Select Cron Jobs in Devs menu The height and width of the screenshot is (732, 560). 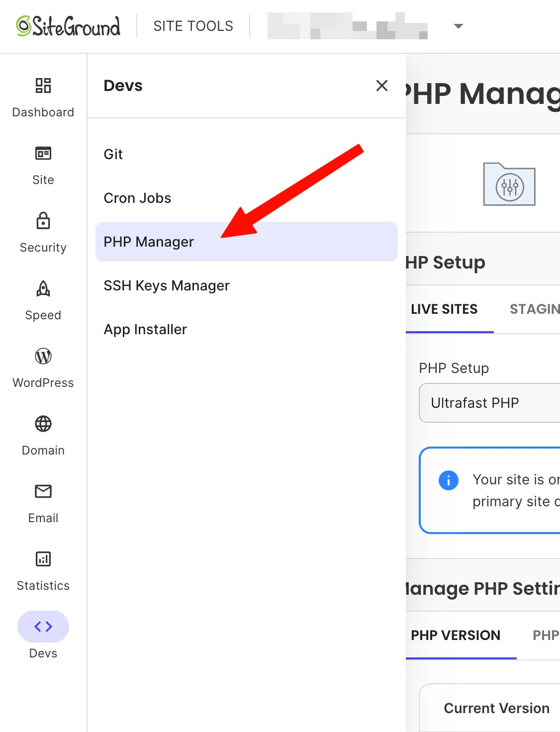pos(247,198)
